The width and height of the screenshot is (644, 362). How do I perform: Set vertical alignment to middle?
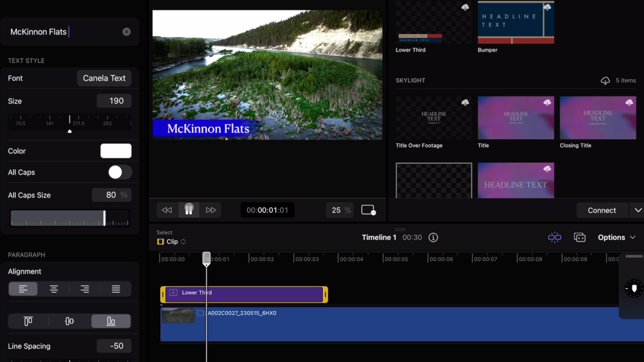pos(70,321)
